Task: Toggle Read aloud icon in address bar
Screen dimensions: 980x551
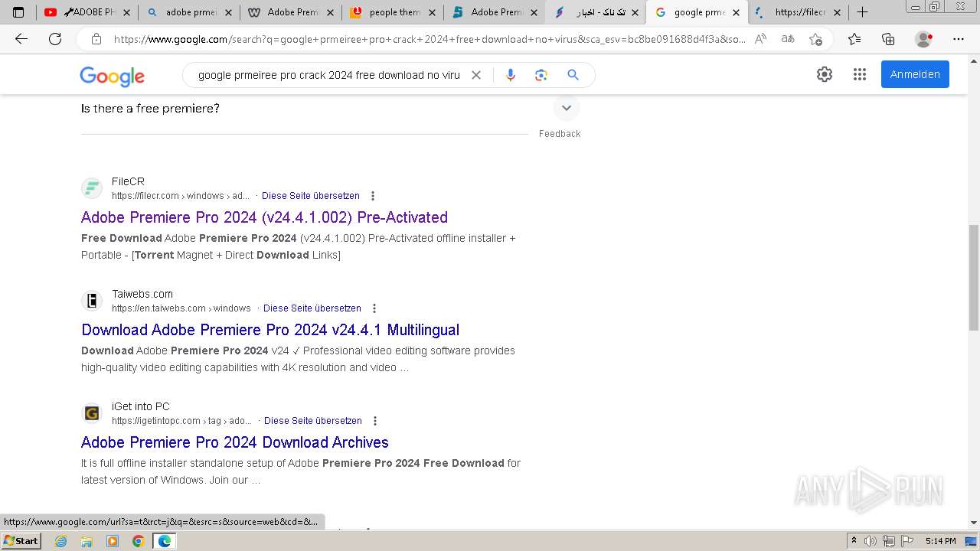Action: pos(760,39)
